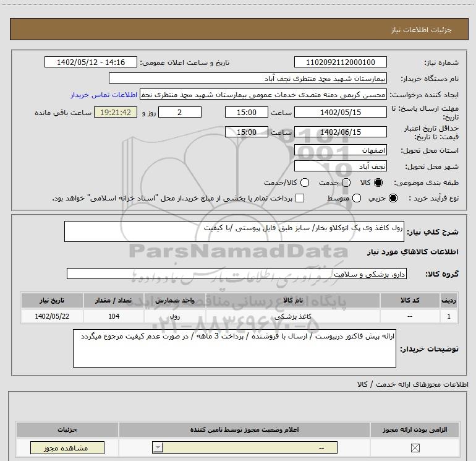Click the remaining days field showing 2

(180, 112)
